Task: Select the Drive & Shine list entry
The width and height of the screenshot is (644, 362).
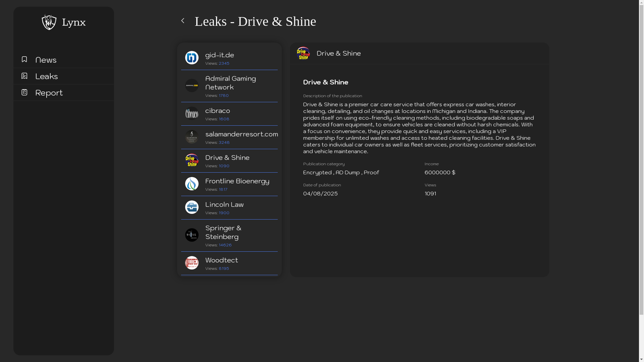Action: pyautogui.click(x=227, y=158)
